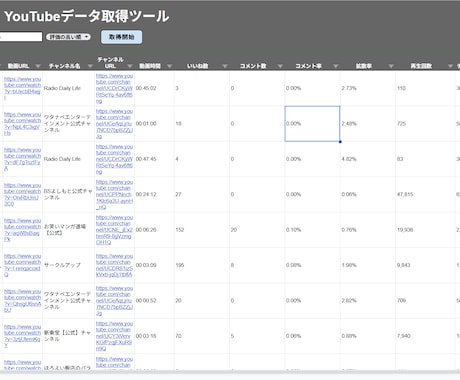Select the 9,843 play count cell
460x380 pixels.
pyautogui.click(x=425, y=265)
